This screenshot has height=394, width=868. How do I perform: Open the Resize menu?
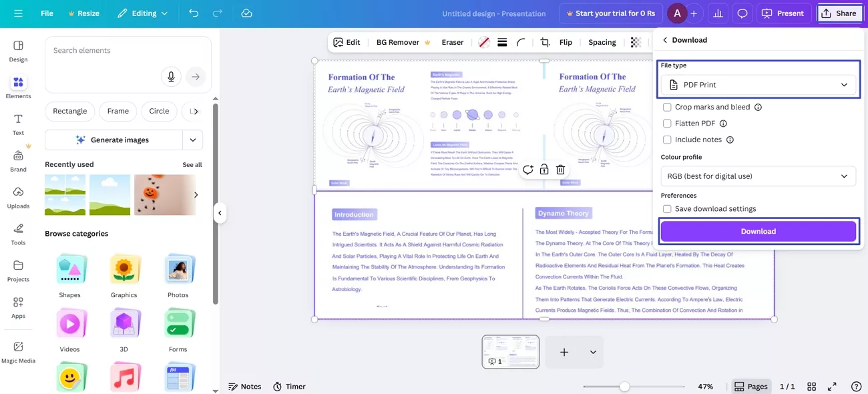coord(83,13)
